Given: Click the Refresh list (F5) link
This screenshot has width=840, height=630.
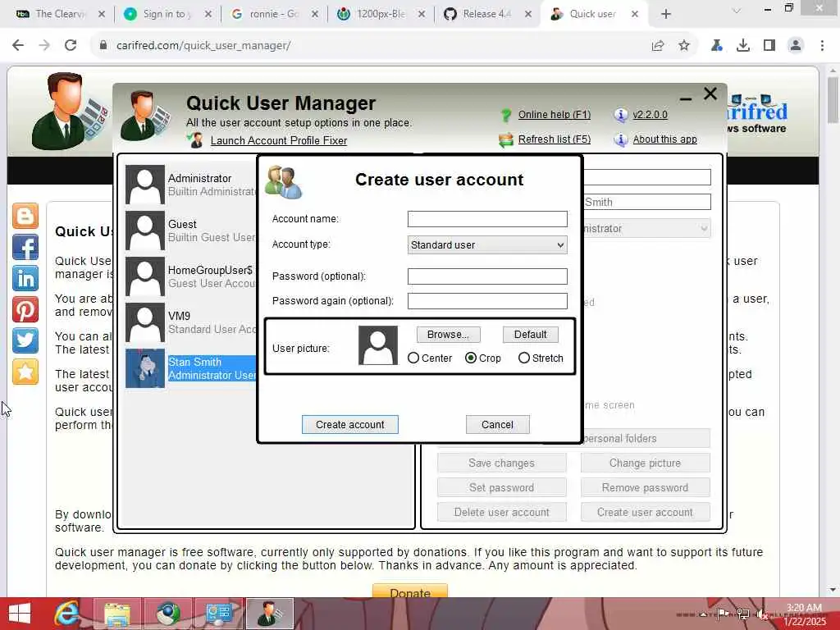Looking at the screenshot, I should [555, 139].
